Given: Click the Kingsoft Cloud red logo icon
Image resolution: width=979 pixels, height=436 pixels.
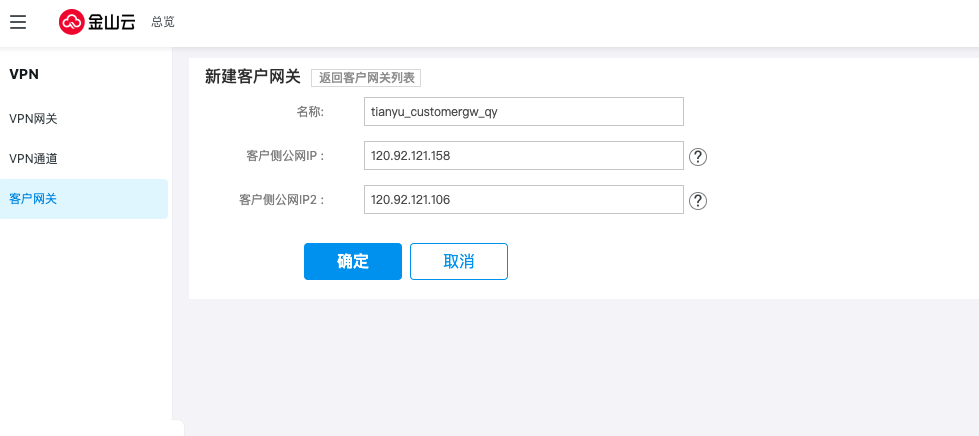Looking at the screenshot, I should (72, 22).
